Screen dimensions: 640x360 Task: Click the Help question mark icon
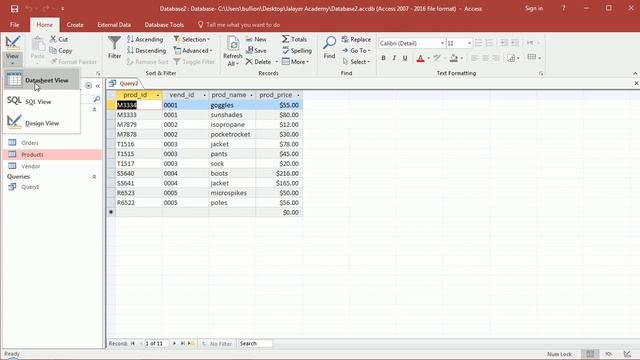point(564,8)
